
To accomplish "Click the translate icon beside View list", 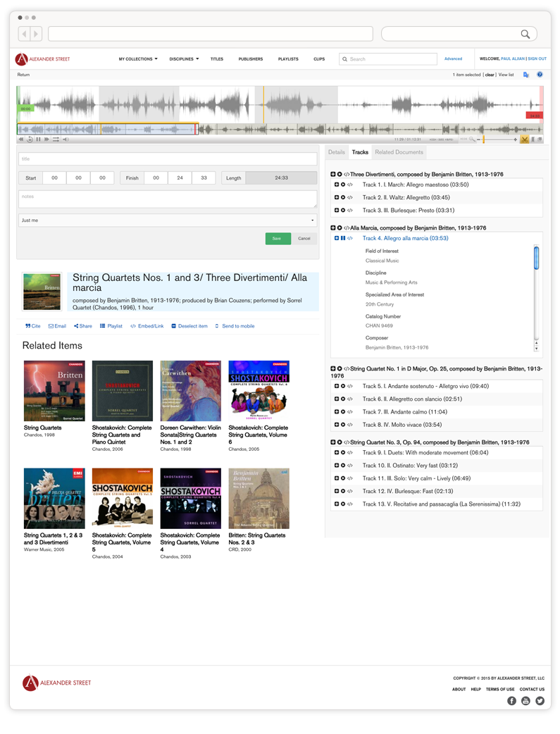I will pos(525,75).
